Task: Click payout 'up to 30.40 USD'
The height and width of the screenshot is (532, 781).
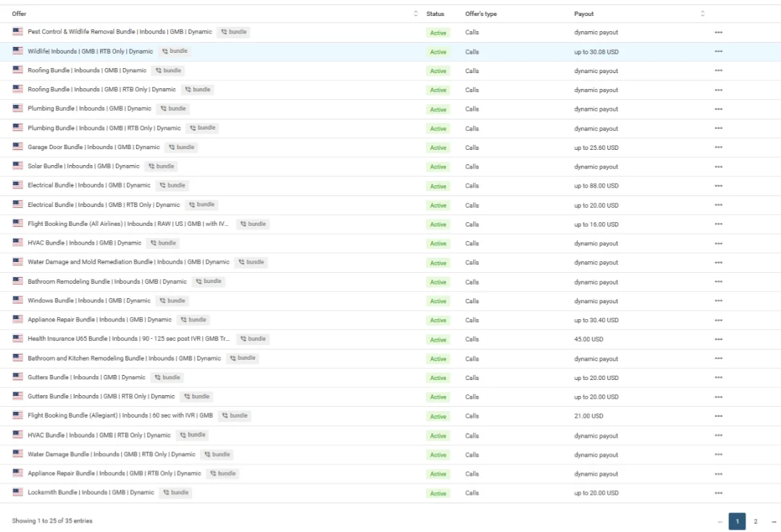Action: pos(596,320)
